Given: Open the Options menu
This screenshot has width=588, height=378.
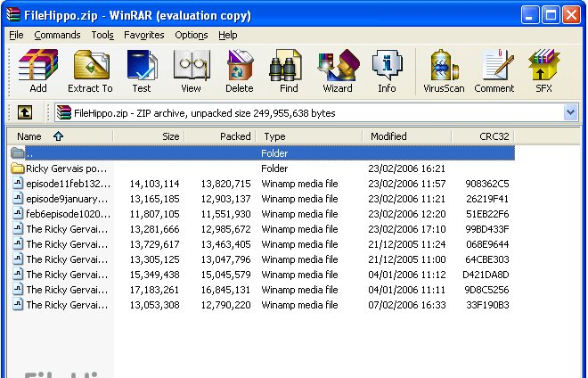Looking at the screenshot, I should pos(192,35).
